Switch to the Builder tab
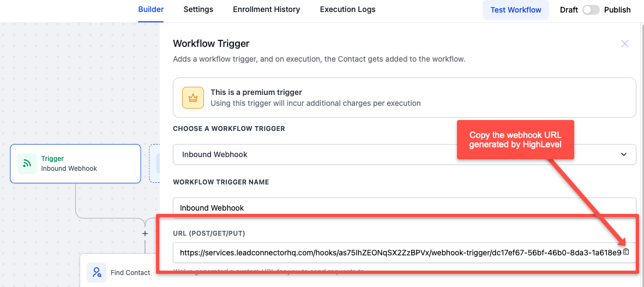This screenshot has height=287, width=644. coord(151,9)
